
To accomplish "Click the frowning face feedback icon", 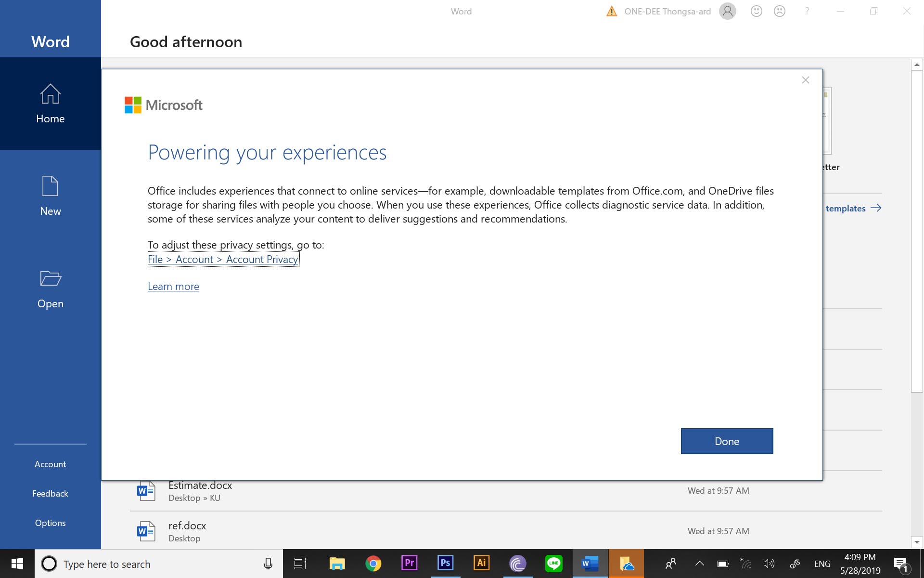I will pos(779,11).
